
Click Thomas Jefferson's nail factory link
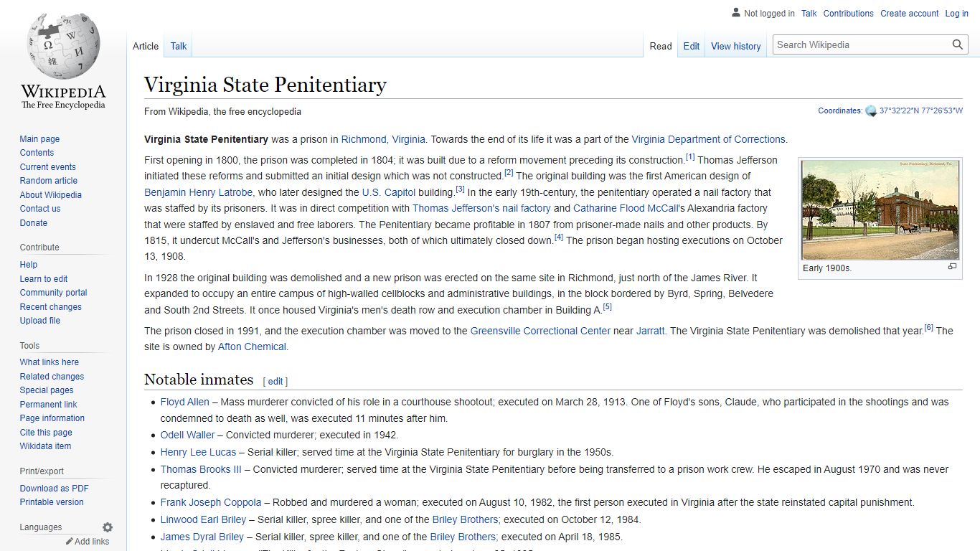coord(481,208)
